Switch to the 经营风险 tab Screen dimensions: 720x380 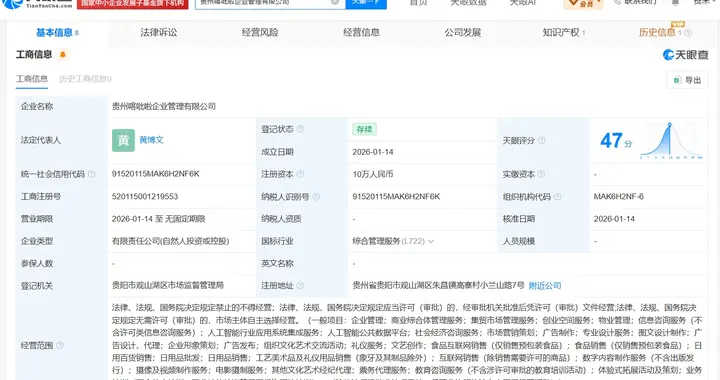click(x=260, y=33)
